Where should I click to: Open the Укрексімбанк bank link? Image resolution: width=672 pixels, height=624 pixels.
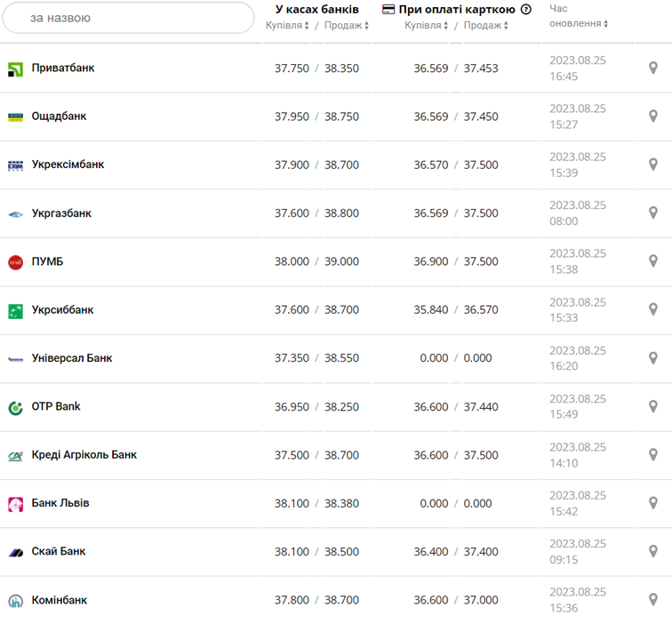tap(68, 164)
